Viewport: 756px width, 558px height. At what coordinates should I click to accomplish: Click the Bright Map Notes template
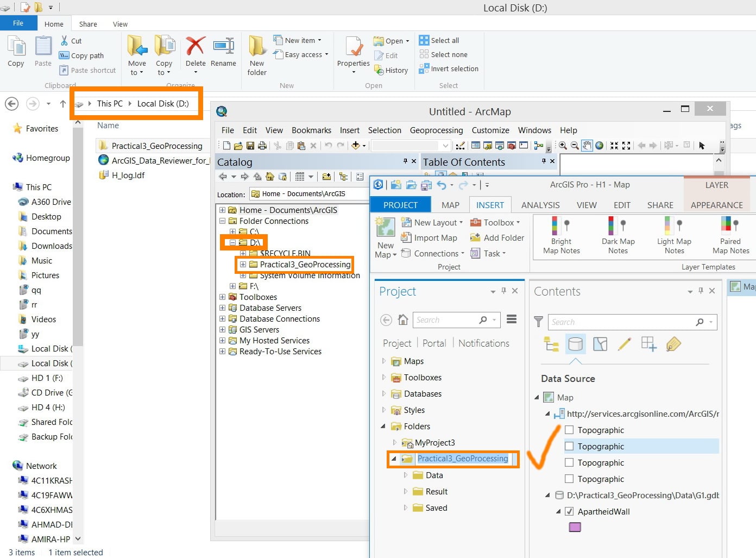pyautogui.click(x=562, y=235)
